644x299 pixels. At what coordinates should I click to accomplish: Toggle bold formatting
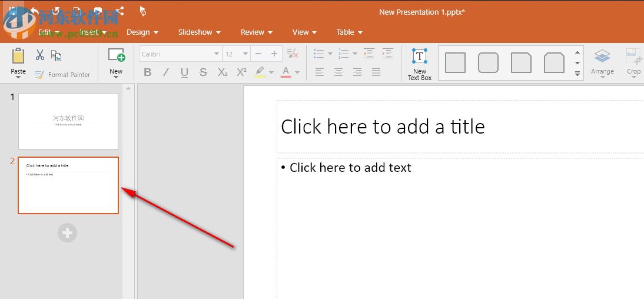(x=148, y=73)
